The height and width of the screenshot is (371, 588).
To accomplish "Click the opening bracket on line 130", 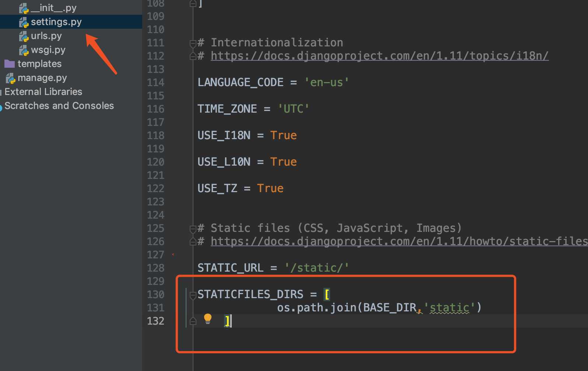I will point(327,294).
